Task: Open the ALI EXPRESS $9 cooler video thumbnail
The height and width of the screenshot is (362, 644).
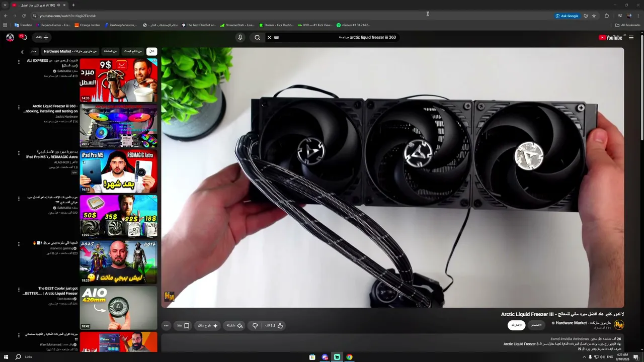Action: pyautogui.click(x=118, y=80)
